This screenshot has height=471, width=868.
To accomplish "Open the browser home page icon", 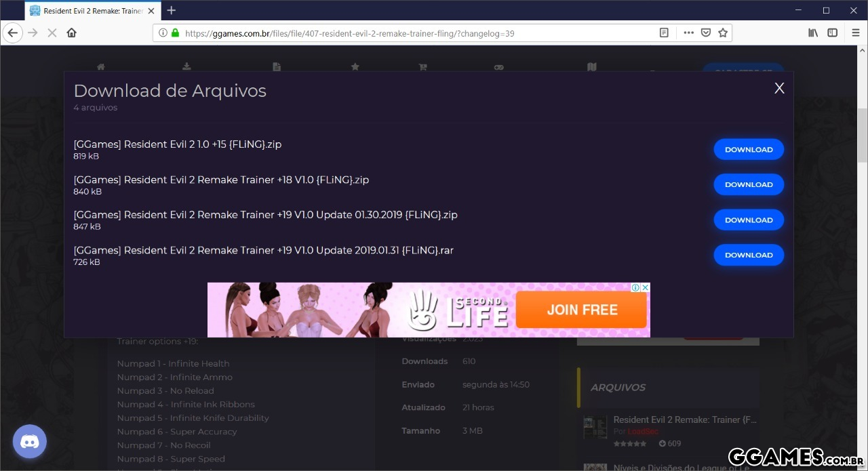I will 71,33.
